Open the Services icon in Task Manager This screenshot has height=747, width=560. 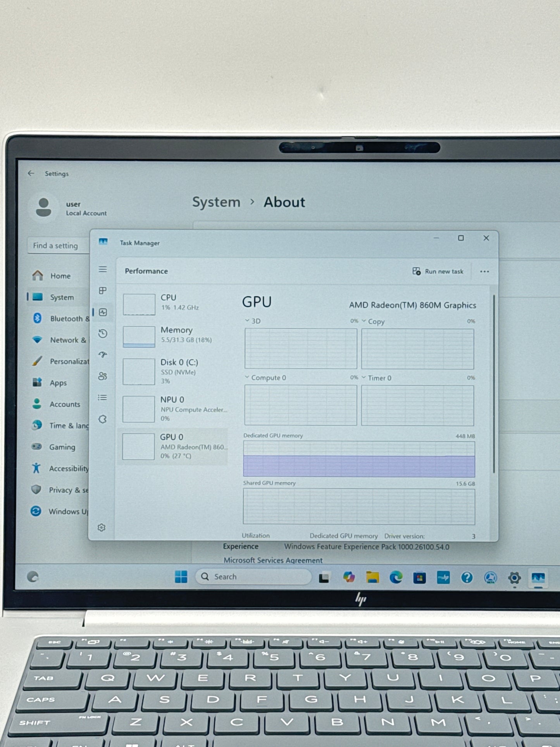pyautogui.click(x=103, y=419)
